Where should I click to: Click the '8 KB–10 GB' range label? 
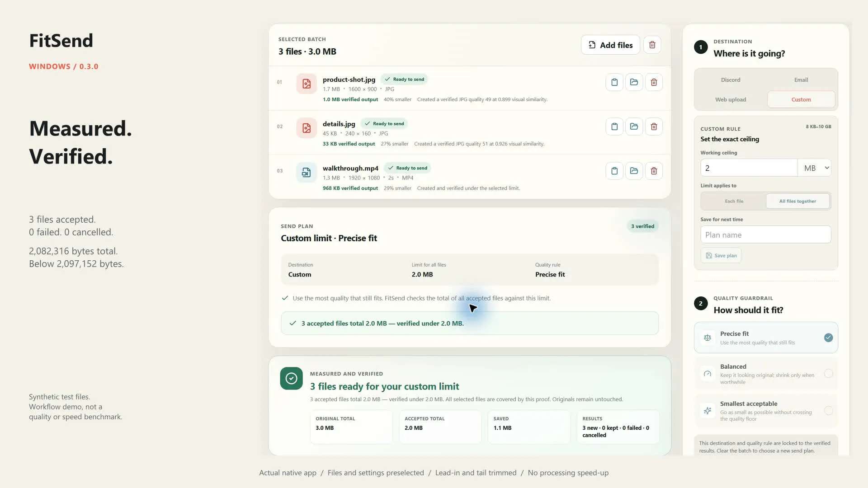818,127
